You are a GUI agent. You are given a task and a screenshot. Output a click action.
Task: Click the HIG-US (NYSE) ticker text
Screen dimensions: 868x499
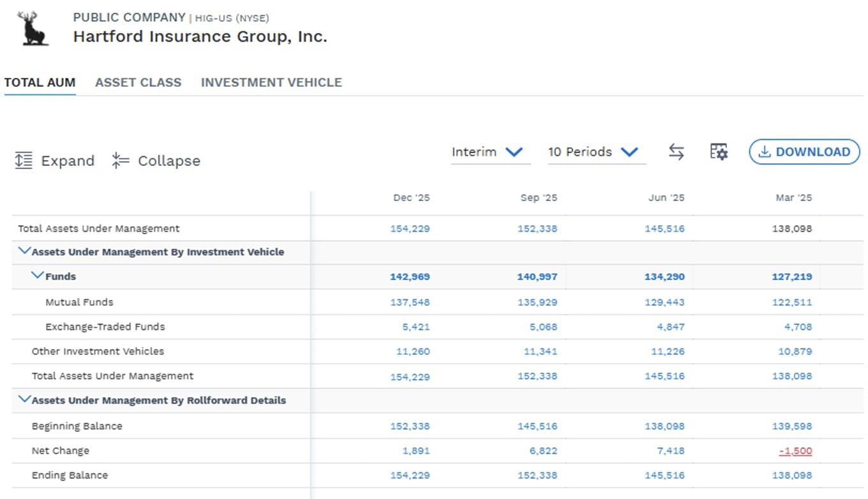[x=232, y=19]
